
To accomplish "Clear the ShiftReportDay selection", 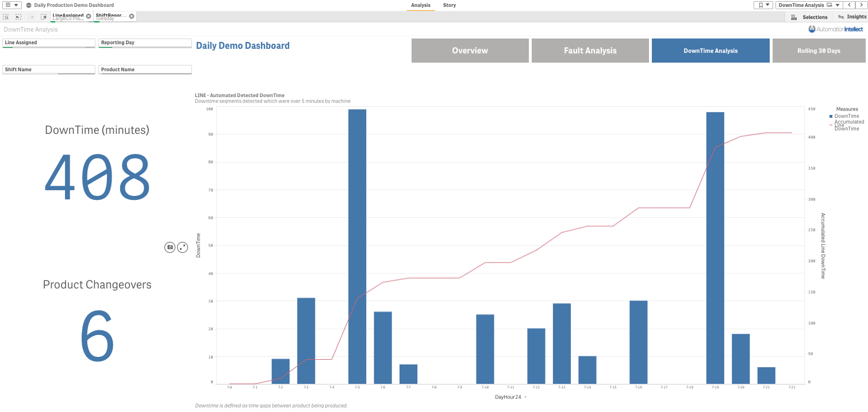I will (132, 16).
